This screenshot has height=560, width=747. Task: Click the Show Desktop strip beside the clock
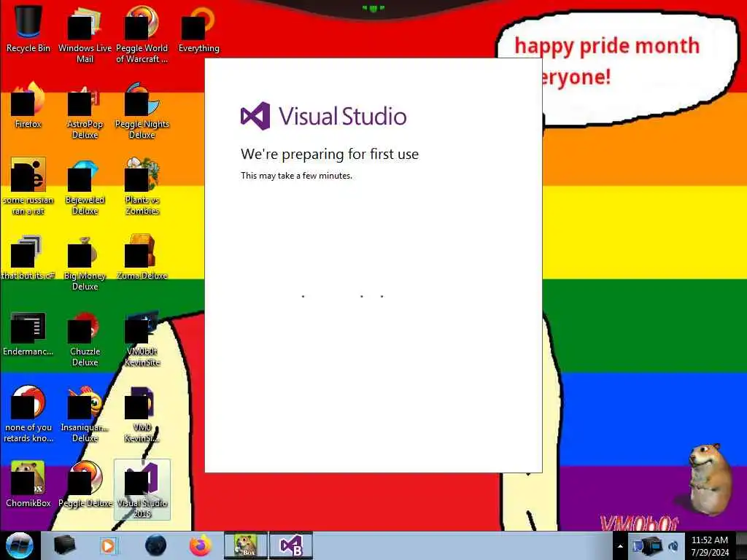pyautogui.click(x=741, y=545)
